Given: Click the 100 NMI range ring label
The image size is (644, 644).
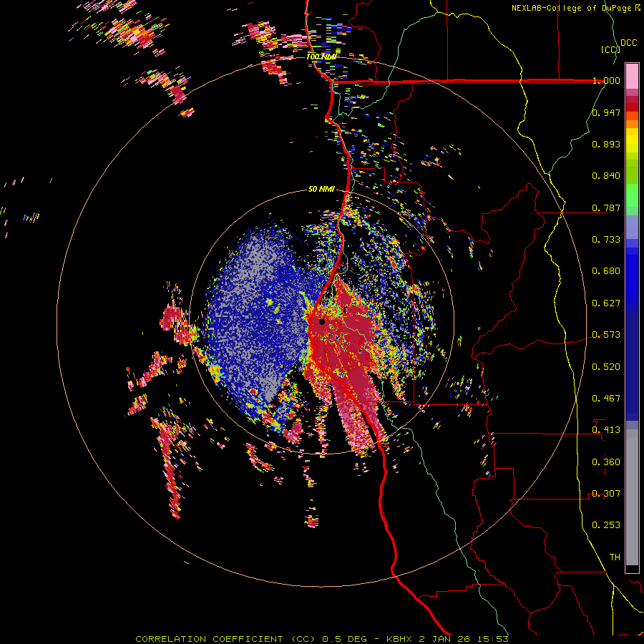Looking at the screenshot, I should [321, 57].
